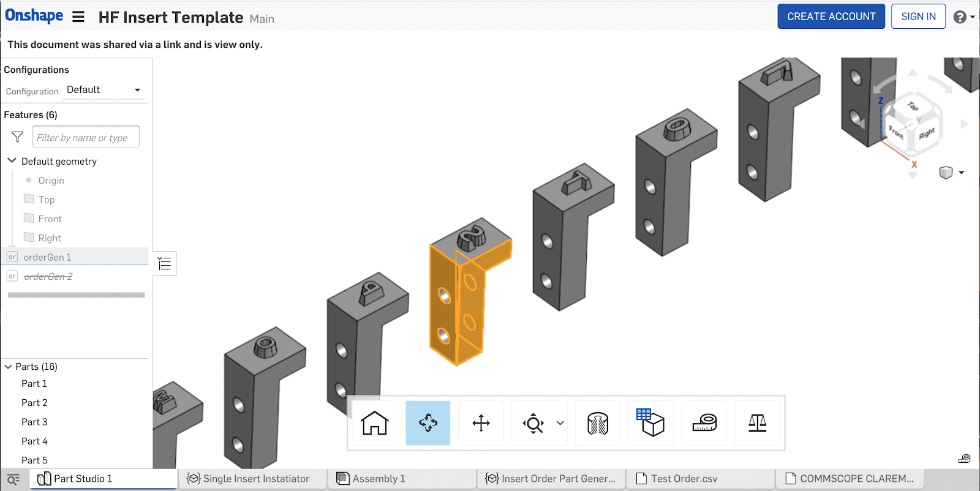Open the Test Order.csv tab
Viewport: 980px width, 491px height.
(701, 479)
